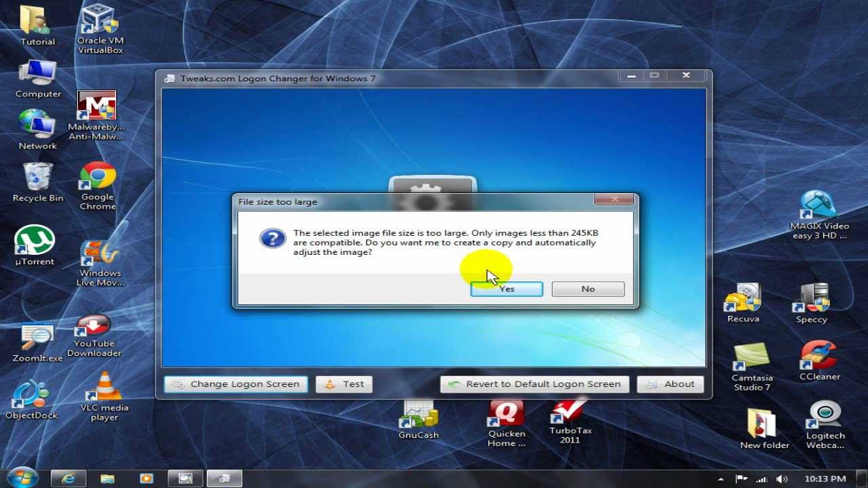Select Quicken Home desktop icon

coord(507,424)
